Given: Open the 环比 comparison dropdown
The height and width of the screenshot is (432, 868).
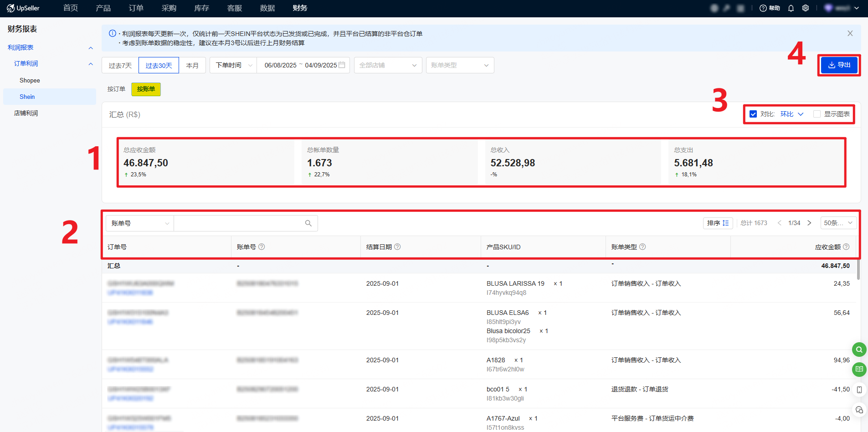Looking at the screenshot, I should point(792,114).
